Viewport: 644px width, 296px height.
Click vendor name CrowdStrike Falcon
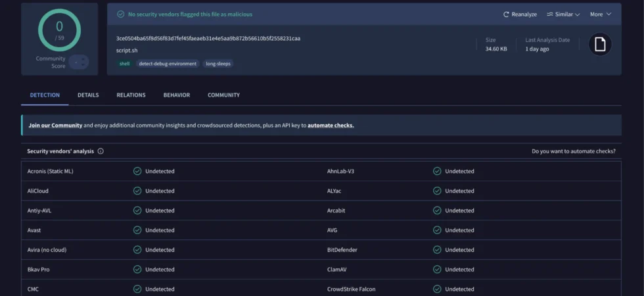pyautogui.click(x=351, y=289)
